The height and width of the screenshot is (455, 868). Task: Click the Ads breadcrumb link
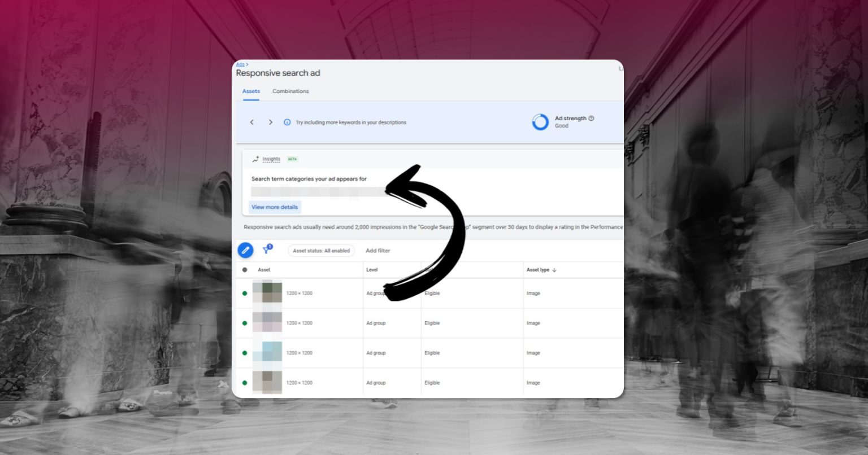coord(240,65)
